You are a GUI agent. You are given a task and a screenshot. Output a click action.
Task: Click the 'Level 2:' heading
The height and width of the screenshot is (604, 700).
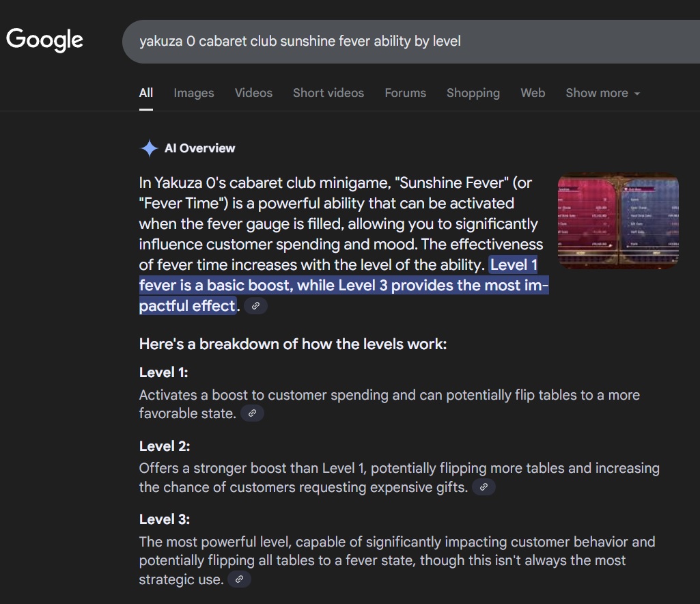click(165, 446)
